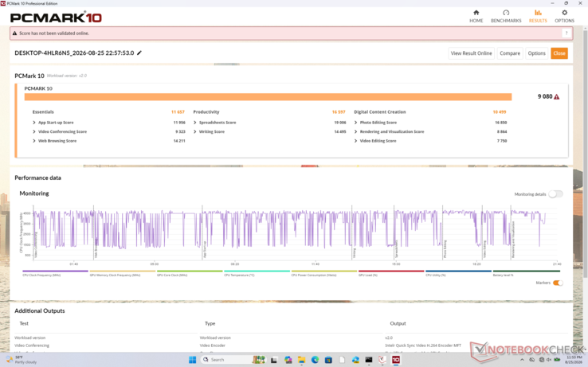Click the warning triangle beside score 9 080
The height and width of the screenshot is (367, 588).
(x=556, y=96)
